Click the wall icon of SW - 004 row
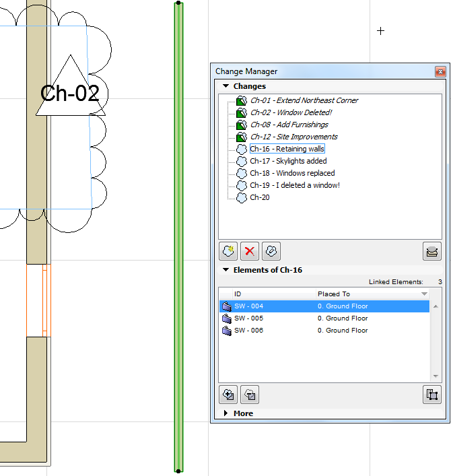This screenshot has height=476, width=451. (x=226, y=306)
